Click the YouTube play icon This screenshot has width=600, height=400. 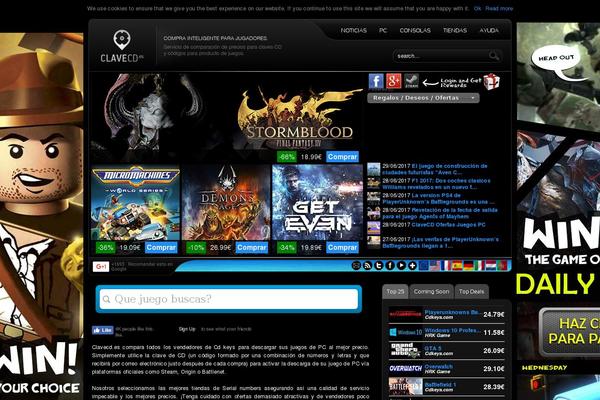(x=401, y=265)
